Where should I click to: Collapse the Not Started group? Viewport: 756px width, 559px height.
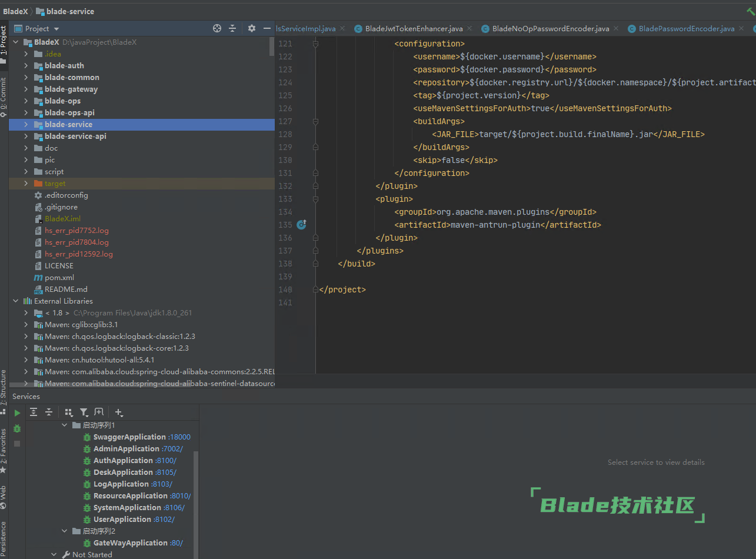[54, 554]
